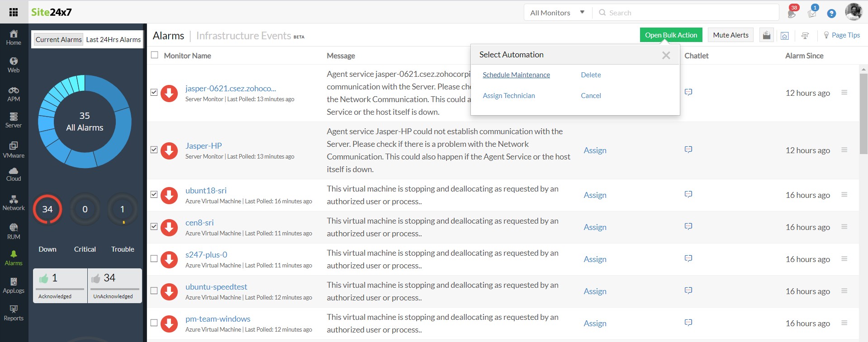The width and height of the screenshot is (868, 342).
Task: Open the row menu for Jasper-HP
Action: pos(844,150)
